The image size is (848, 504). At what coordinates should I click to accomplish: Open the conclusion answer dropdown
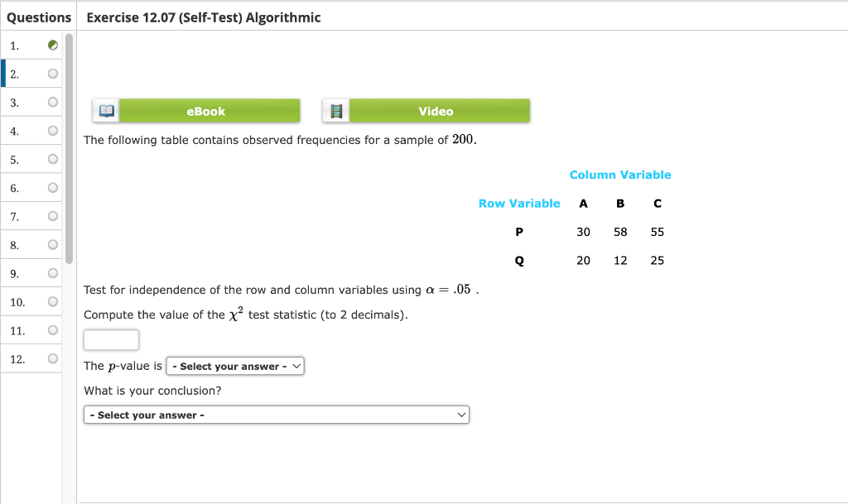click(276, 414)
